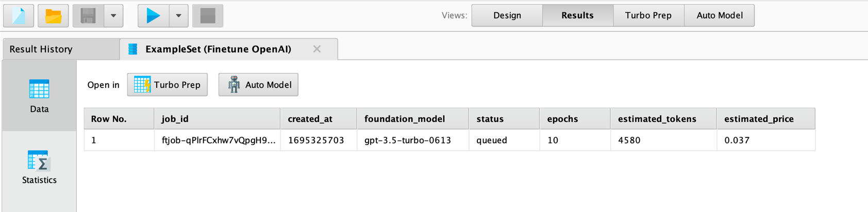Open the yellow folder repository icon

pyautogui.click(x=53, y=16)
